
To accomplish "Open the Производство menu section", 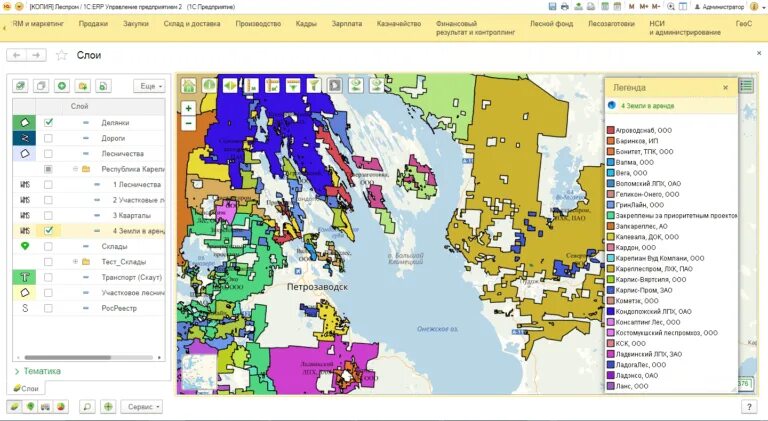I will pos(258,23).
